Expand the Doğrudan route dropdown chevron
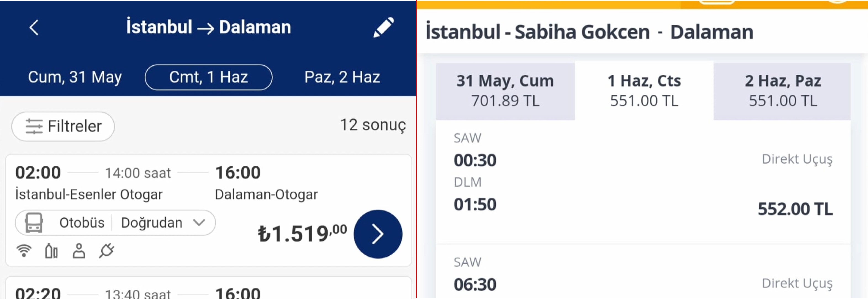 pos(199,223)
